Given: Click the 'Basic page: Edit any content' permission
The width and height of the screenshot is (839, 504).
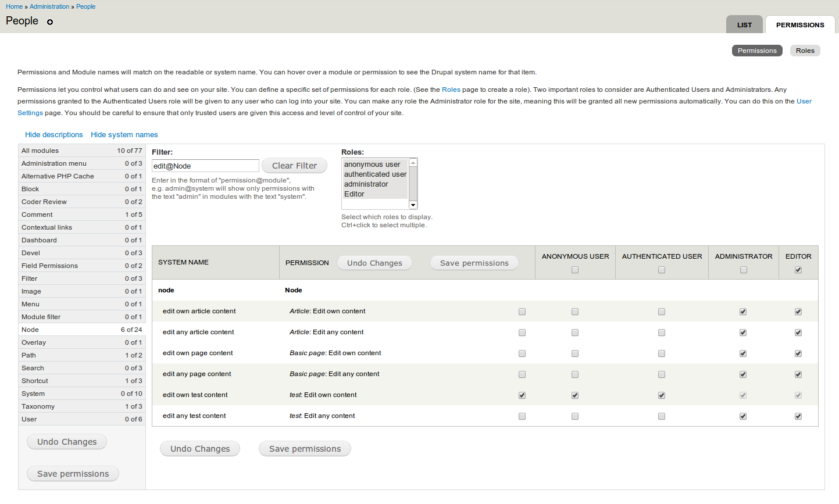Looking at the screenshot, I should coord(334,374).
